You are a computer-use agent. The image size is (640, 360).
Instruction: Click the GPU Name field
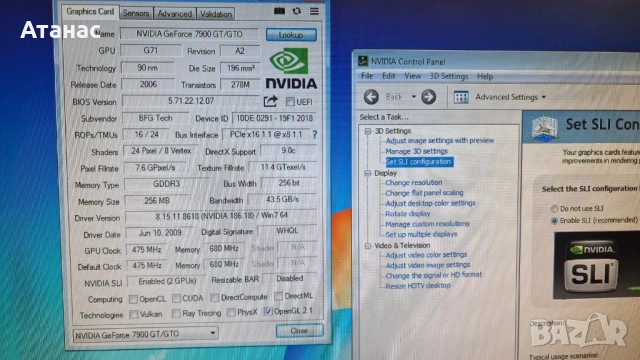point(189,34)
